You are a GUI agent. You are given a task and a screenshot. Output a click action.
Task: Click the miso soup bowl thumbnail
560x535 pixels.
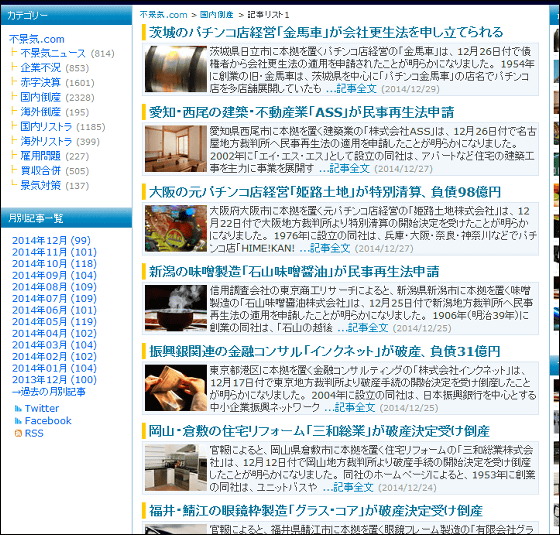(x=176, y=308)
